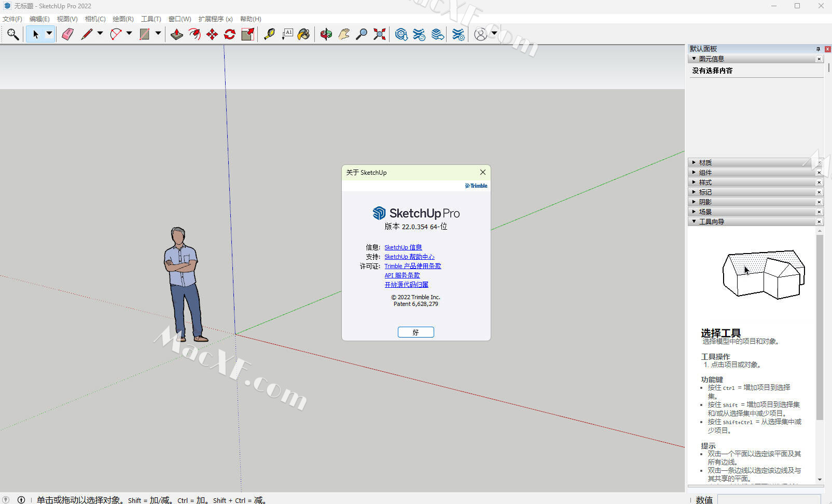
Task: Select the Scale tool
Action: (248, 34)
